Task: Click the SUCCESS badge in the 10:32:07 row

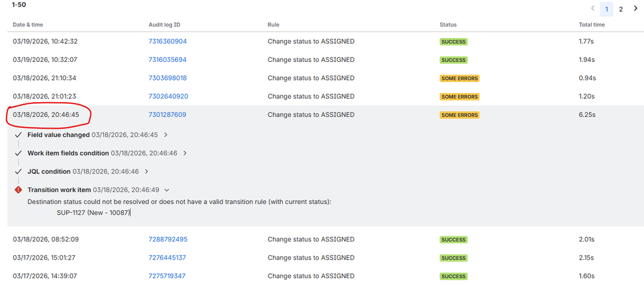Action: click(454, 60)
